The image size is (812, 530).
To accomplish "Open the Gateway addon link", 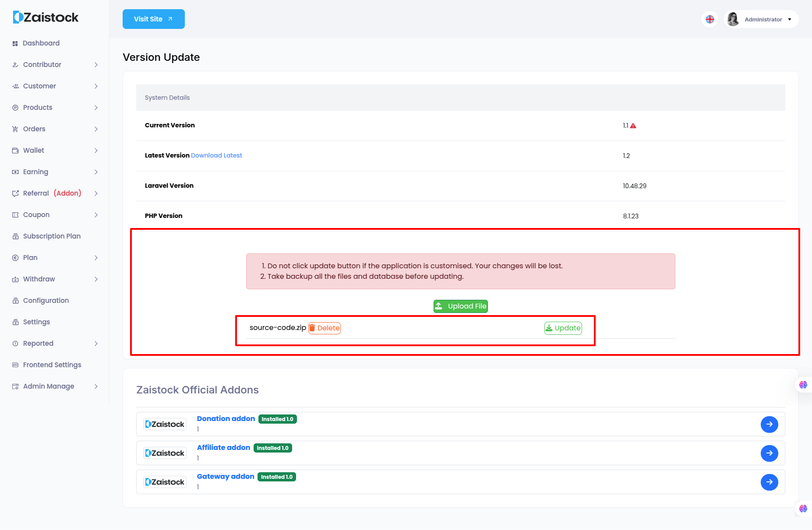I will point(226,477).
